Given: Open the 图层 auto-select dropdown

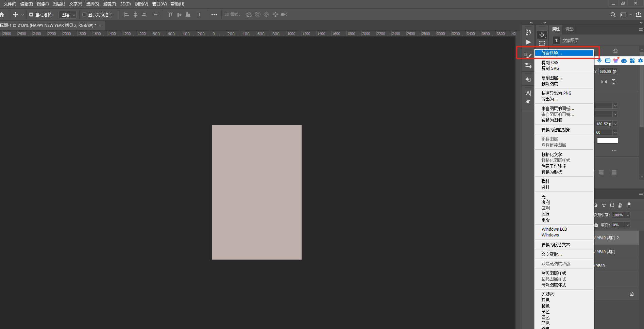Looking at the screenshot, I should click(x=67, y=15).
